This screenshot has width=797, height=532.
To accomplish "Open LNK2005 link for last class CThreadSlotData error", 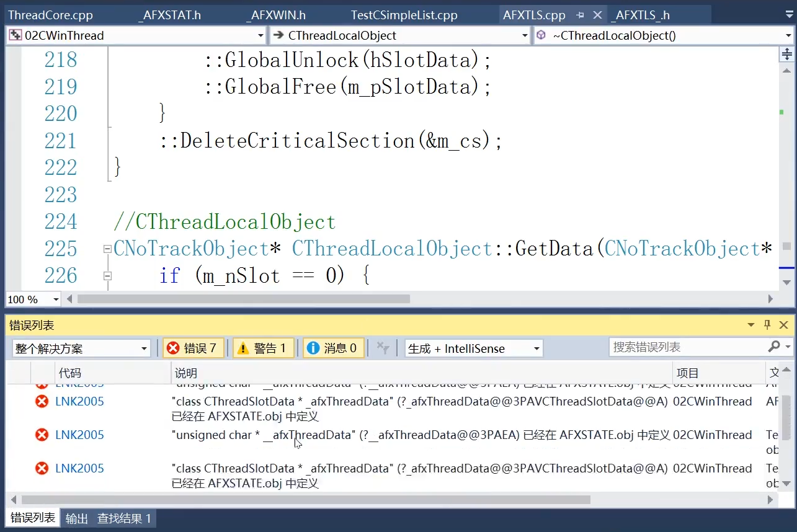I will pos(79,469).
